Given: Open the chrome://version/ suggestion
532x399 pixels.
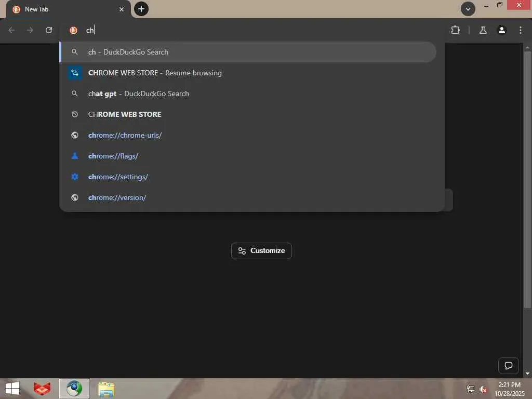Looking at the screenshot, I should [248, 197].
